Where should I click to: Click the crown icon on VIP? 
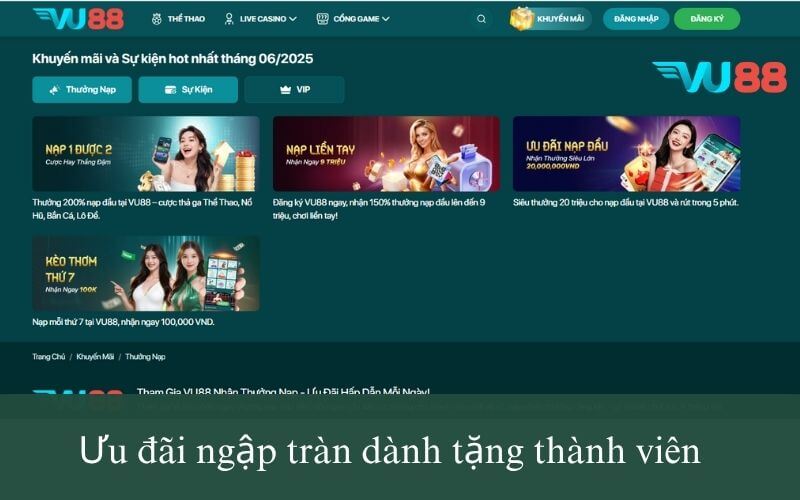tap(285, 90)
